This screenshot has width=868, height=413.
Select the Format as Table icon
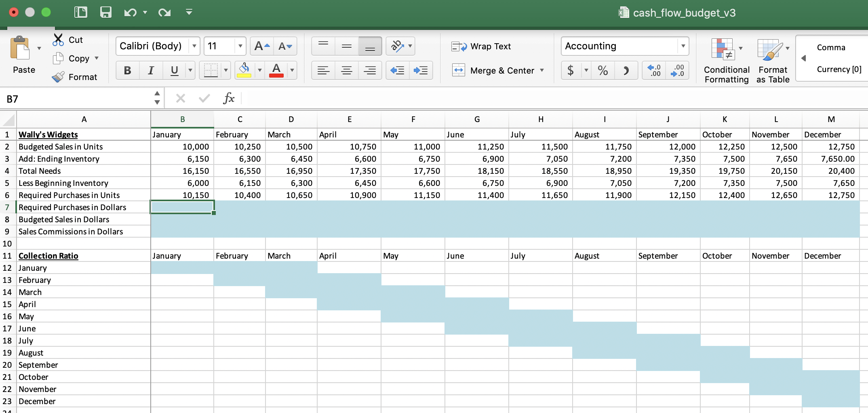tap(771, 61)
